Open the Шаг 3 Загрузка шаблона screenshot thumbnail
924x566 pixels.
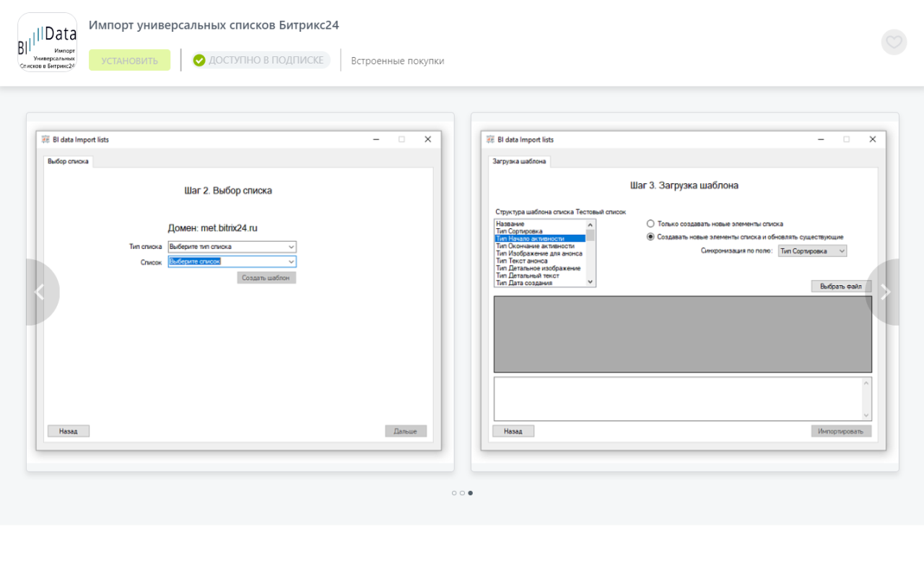(684, 292)
